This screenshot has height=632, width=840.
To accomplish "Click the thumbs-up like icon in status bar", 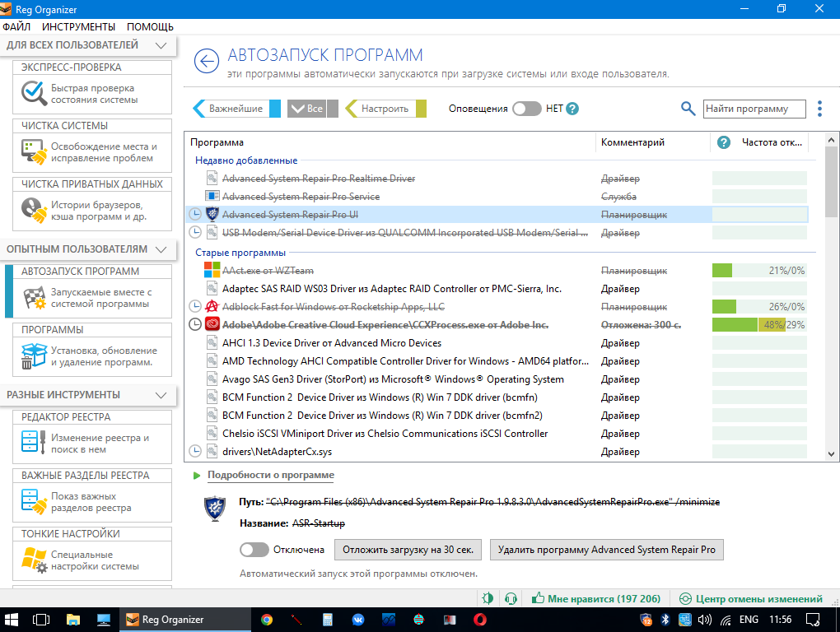I will (538, 598).
